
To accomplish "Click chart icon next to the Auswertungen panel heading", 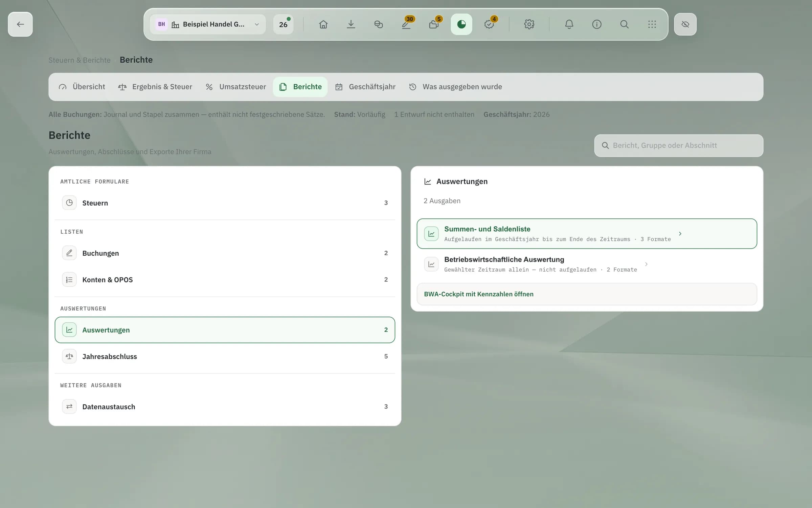I will 428,182.
